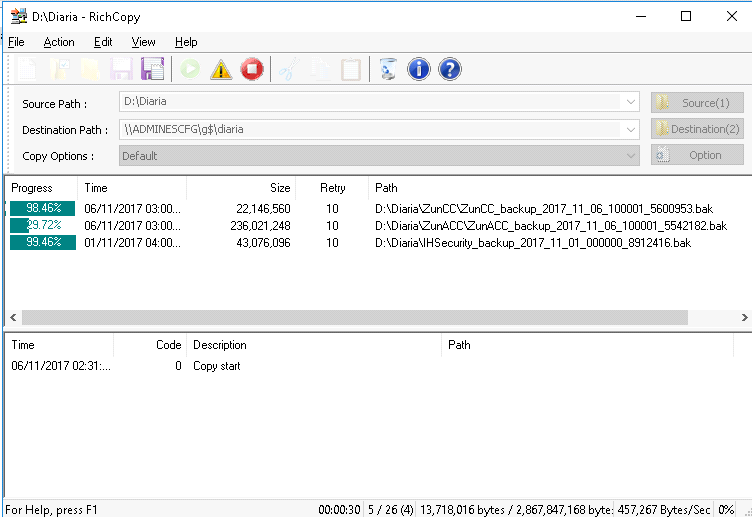Expand the Destination Path dropdown arrow
Viewport: 752px width, 517px height.
[631, 129]
